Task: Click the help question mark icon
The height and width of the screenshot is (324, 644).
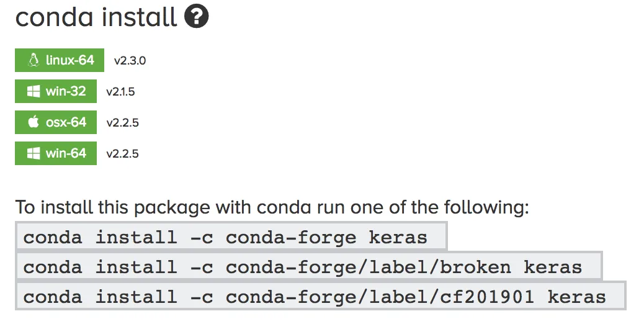Action: coord(196,16)
